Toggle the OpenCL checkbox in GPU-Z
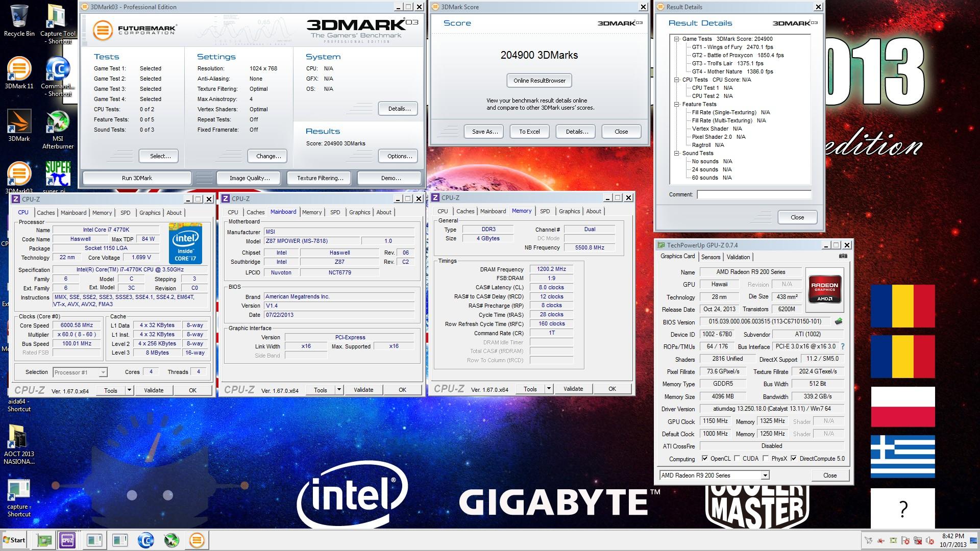This screenshot has height=551, width=980. 705,458
